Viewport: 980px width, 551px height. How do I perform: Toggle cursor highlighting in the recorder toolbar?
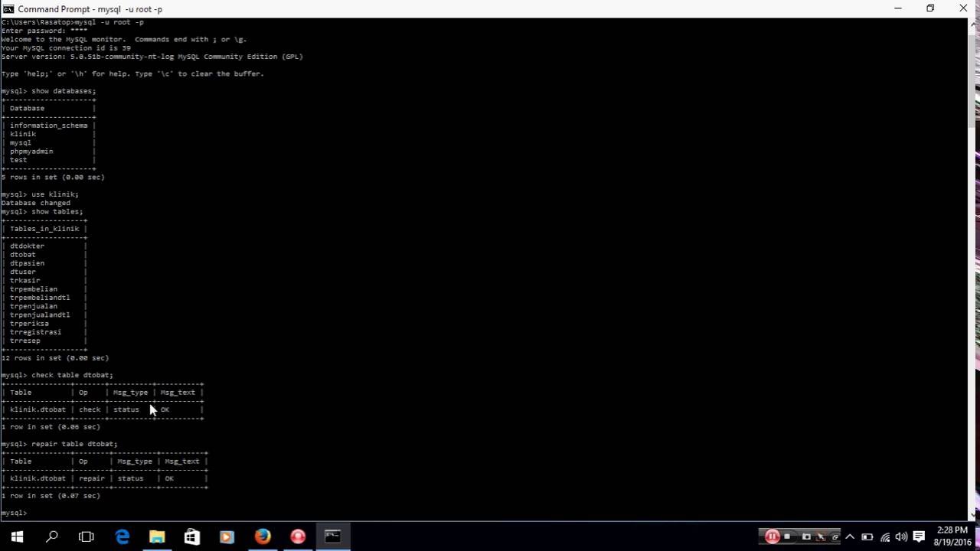point(821,536)
